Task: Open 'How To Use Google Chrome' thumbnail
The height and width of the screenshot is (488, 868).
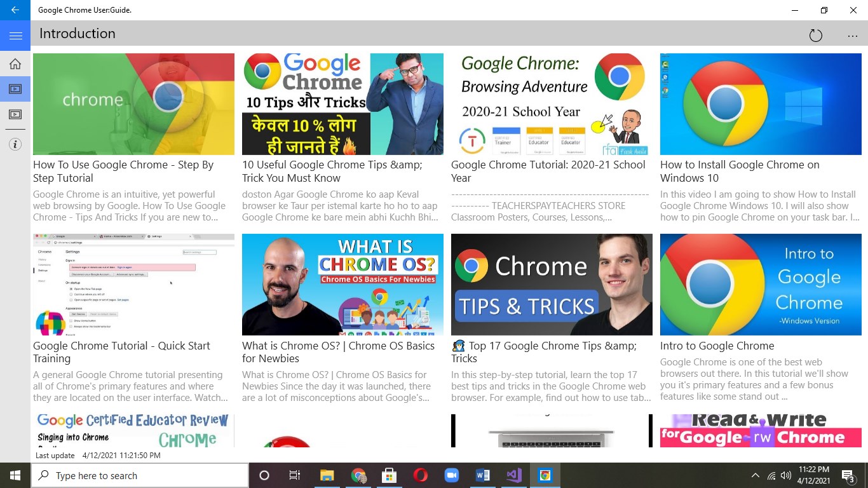Action: tap(133, 104)
